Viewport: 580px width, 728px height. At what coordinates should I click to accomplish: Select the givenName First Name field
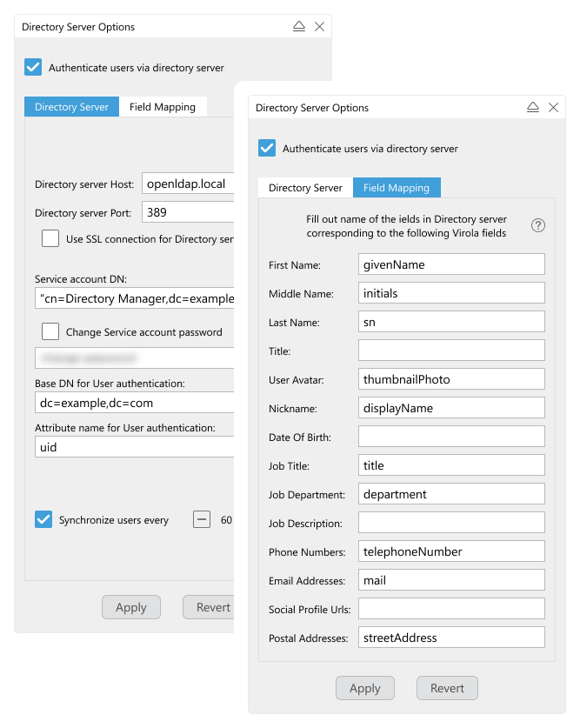pos(451,264)
